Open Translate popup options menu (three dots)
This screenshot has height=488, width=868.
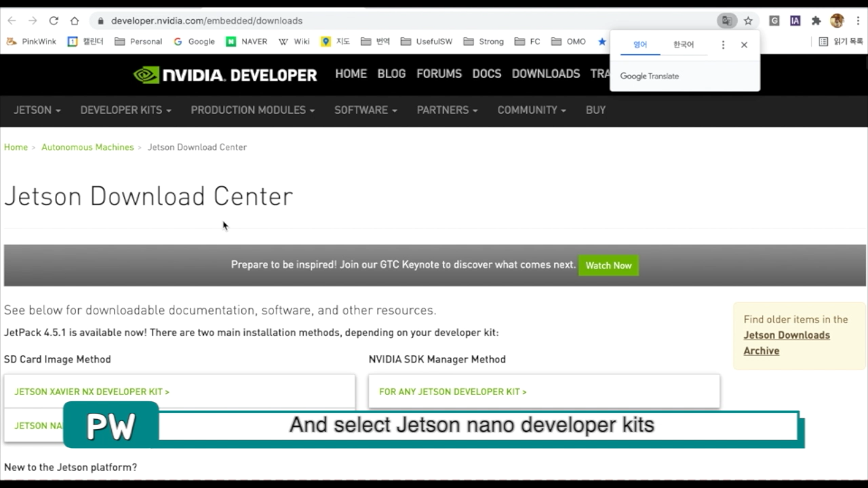(723, 45)
